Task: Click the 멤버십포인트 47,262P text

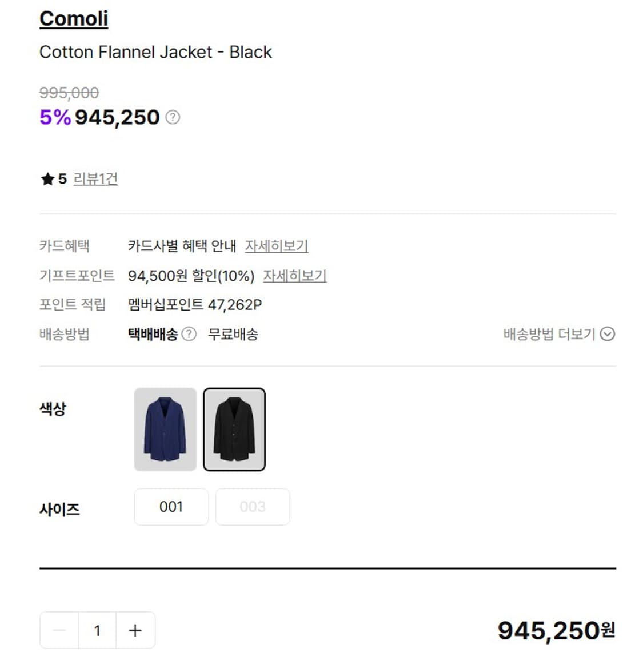Action: (x=194, y=305)
